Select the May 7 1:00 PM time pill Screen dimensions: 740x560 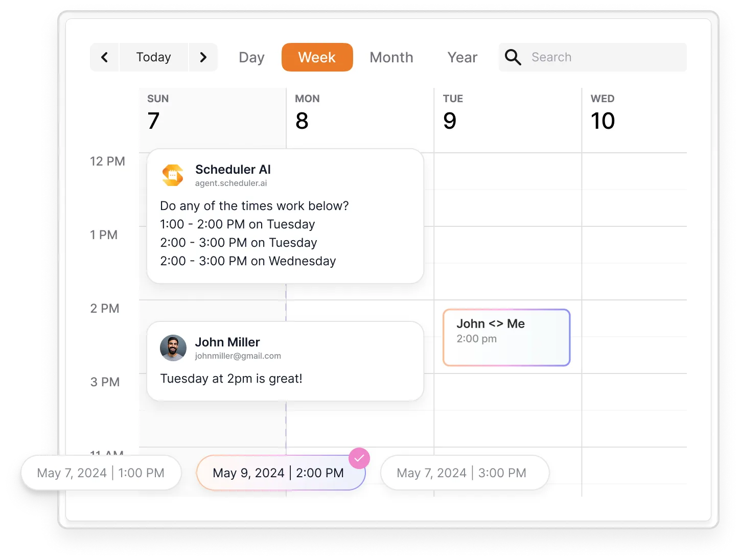(101, 473)
